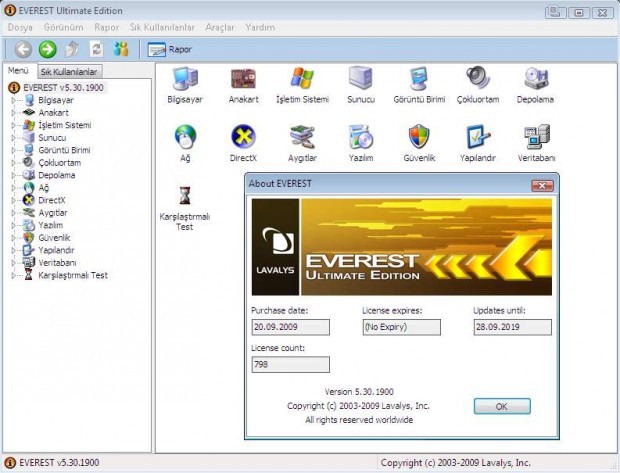Switch to the Sık Kullanılanlar tab in sidebar

pos(69,72)
